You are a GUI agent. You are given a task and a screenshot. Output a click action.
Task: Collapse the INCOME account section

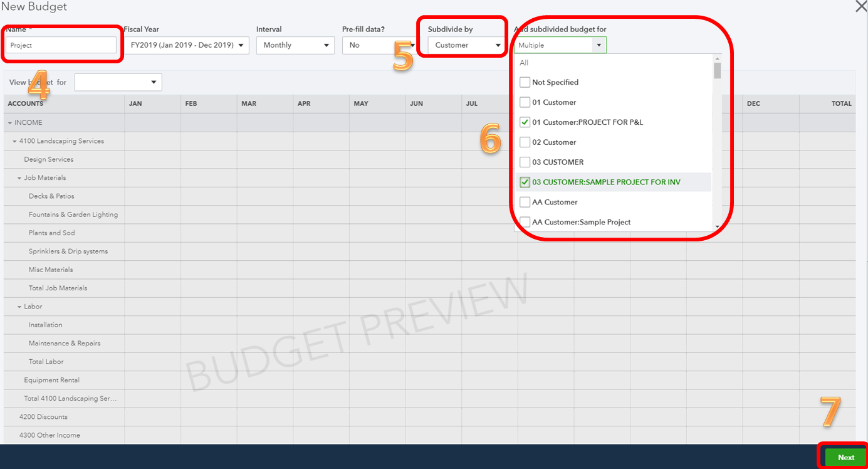(9, 122)
